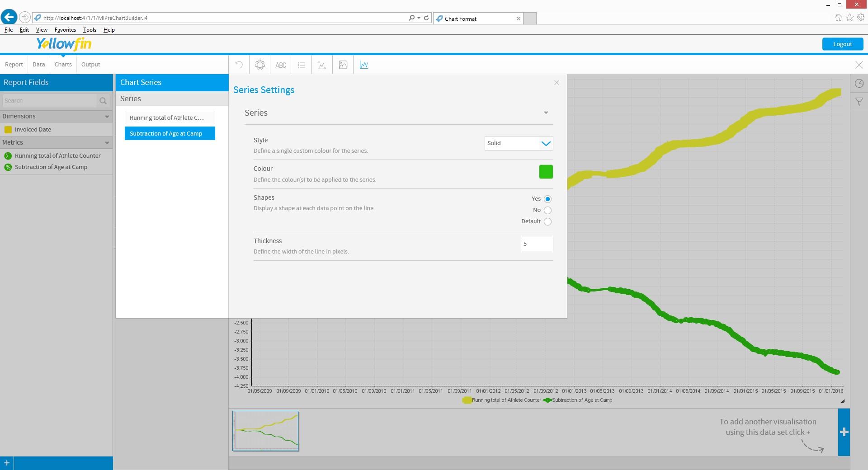Open browser tools gear icon
Image resolution: width=868 pixels, height=470 pixels.
861,18
